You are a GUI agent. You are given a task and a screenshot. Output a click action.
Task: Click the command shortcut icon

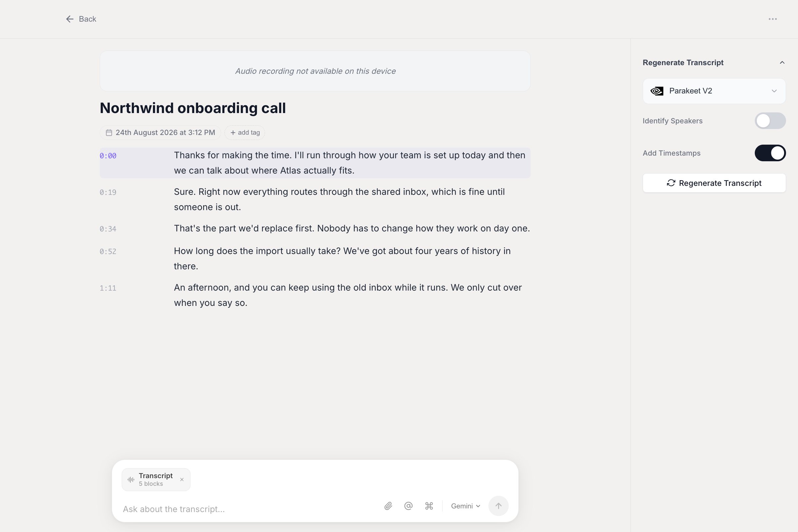pos(429,506)
